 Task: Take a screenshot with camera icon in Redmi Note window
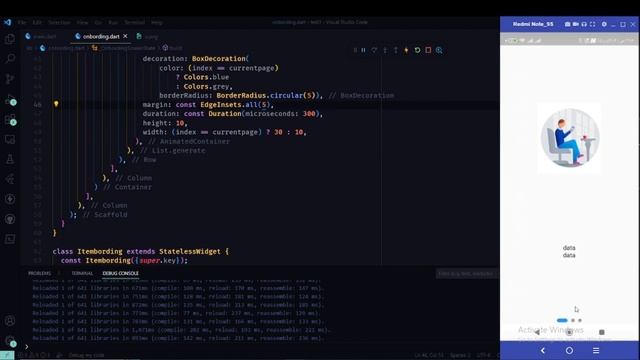point(567,24)
